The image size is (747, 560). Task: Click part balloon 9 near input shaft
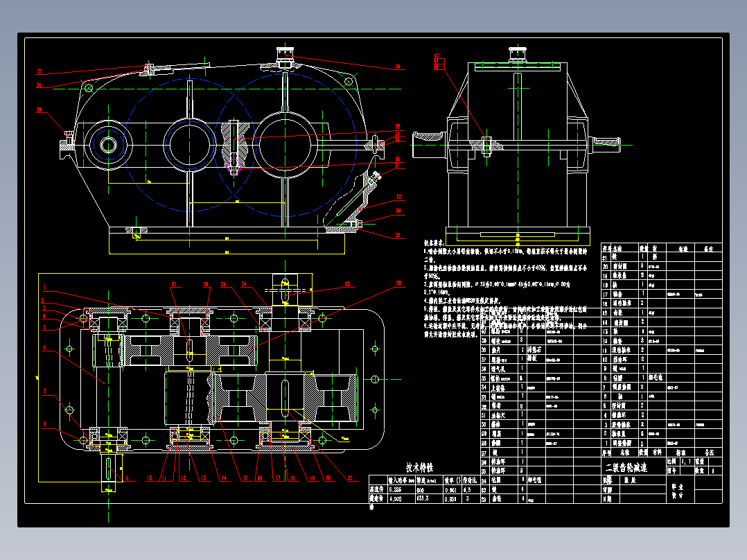(x=128, y=478)
